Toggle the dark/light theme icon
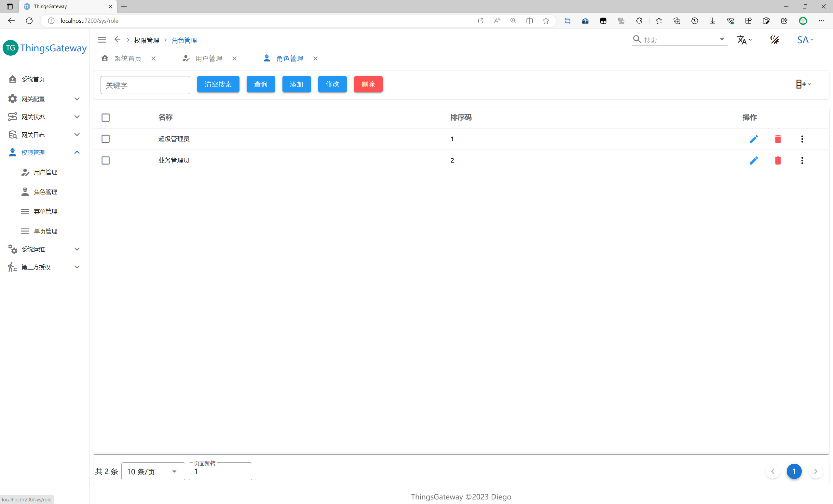The width and height of the screenshot is (833, 504). 774,40
